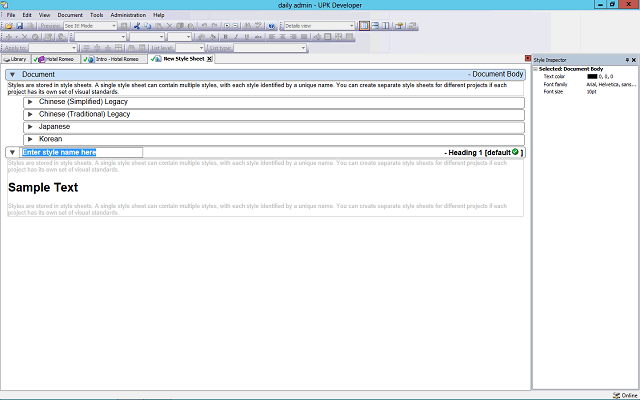Image resolution: width=640 pixels, height=400 pixels.
Task: Open the Details view dropdown
Action: pyautogui.click(x=351, y=25)
